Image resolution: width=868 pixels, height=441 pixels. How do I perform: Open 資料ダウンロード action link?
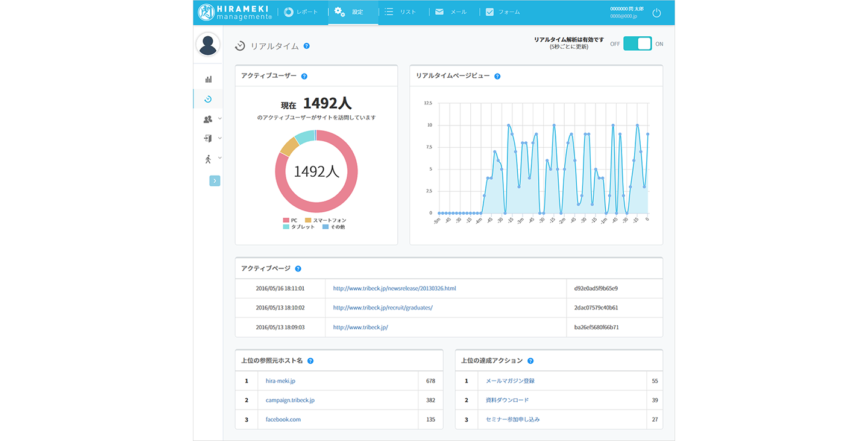507,400
